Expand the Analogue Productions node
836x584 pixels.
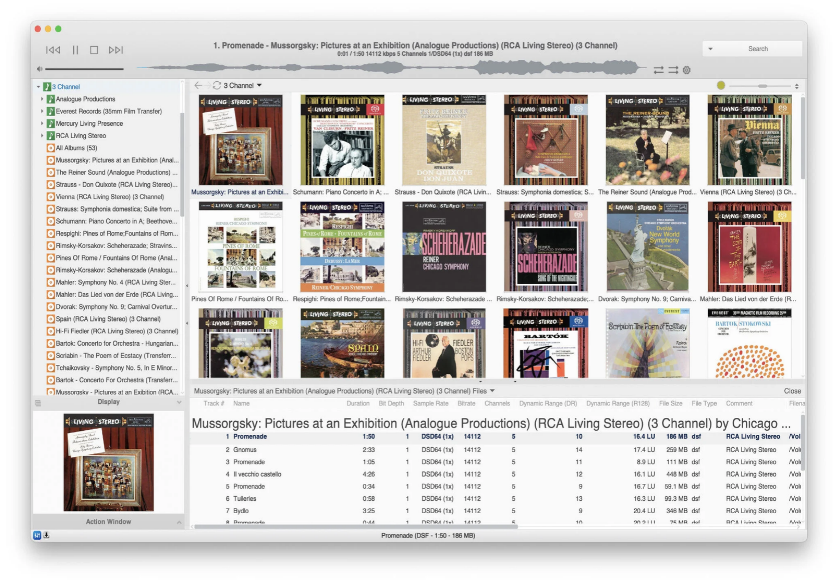[42, 99]
